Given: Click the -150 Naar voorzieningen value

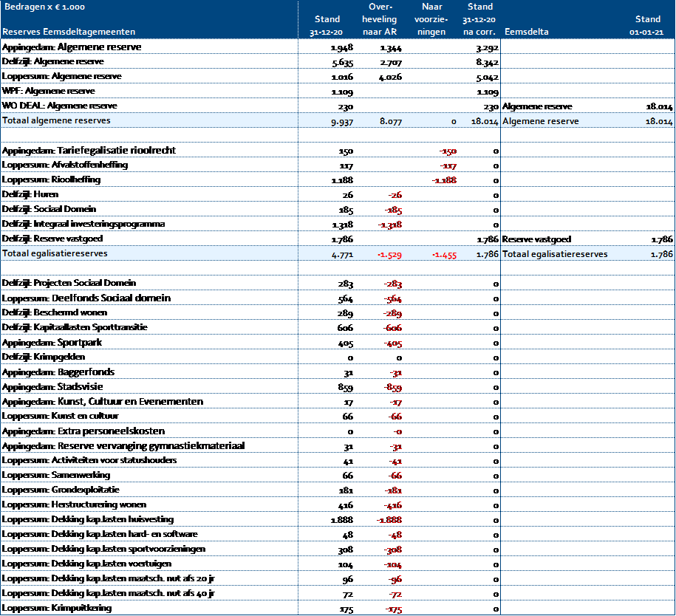Looking at the screenshot, I should [x=448, y=151].
